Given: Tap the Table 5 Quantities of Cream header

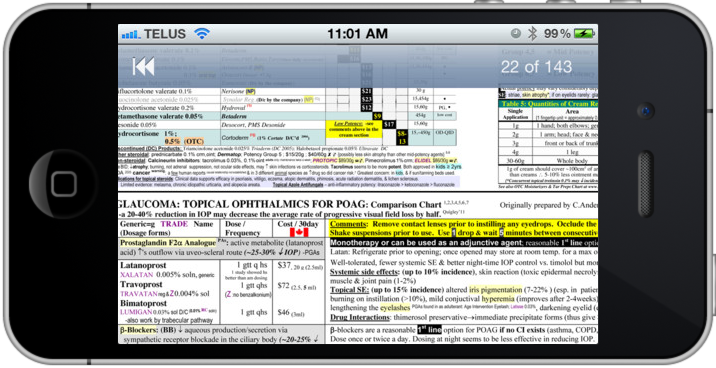Looking at the screenshot, I should pos(549,104).
